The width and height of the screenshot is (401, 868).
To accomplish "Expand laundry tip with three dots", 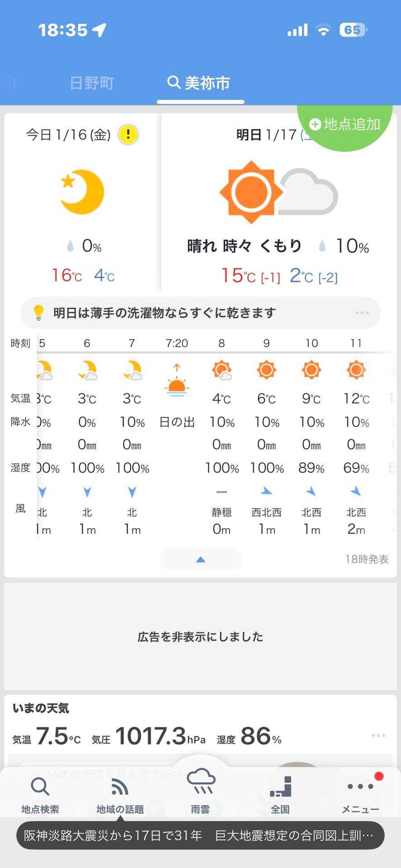I will 362,313.
